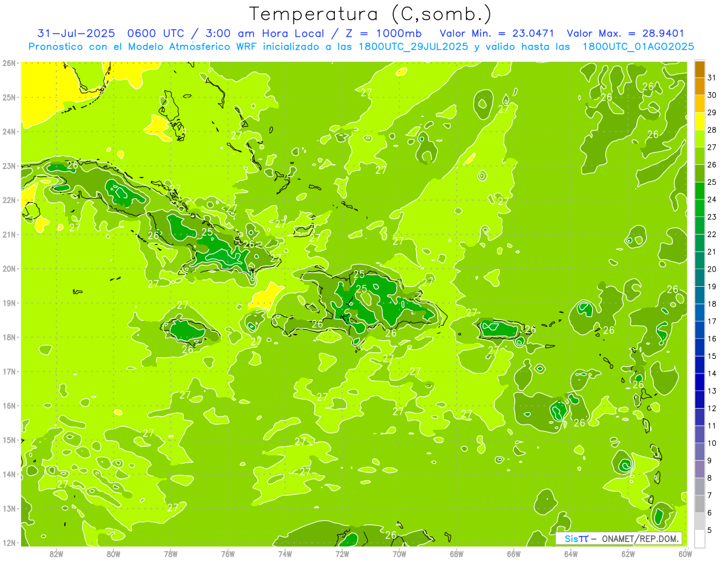Click the '31' label on the color scale
This screenshot has width=728, height=562.
click(712, 78)
